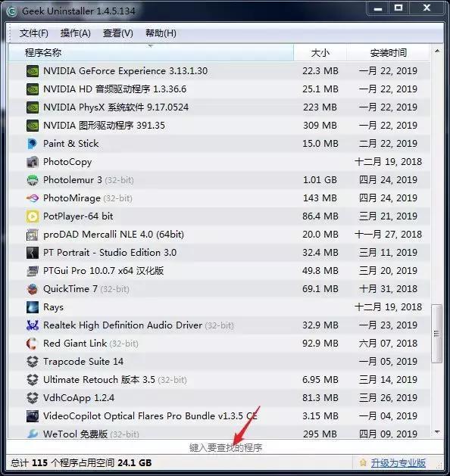This screenshot has height=476, width=450.
Task: Select the Rays entry
Action: (219, 307)
